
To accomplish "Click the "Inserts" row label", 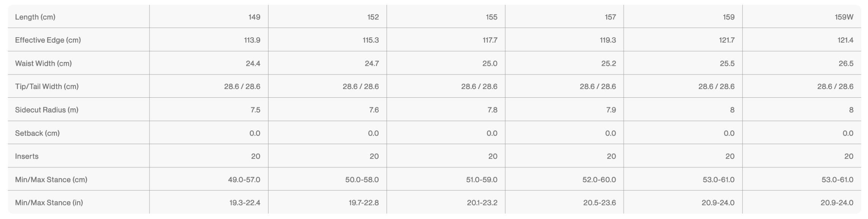I will (x=27, y=156).
